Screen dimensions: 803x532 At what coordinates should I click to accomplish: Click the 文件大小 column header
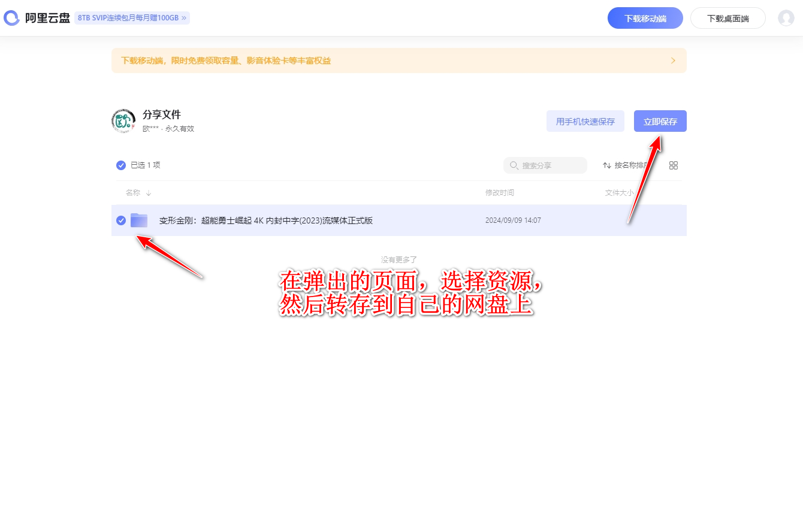click(618, 193)
